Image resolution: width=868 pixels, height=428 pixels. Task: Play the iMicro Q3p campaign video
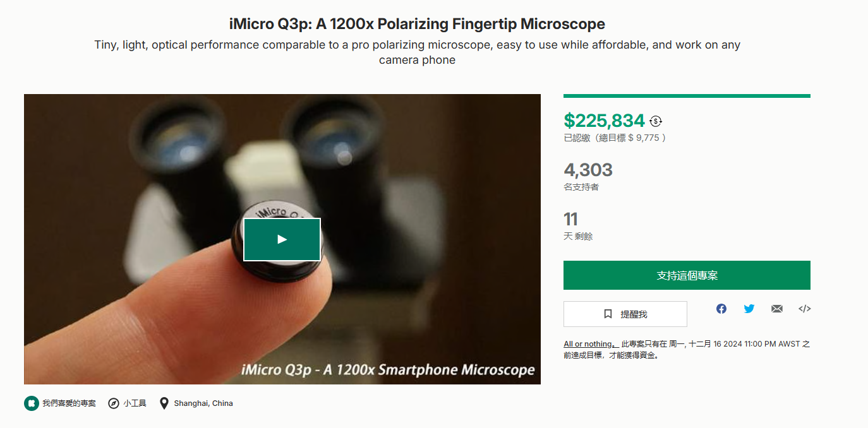282,239
